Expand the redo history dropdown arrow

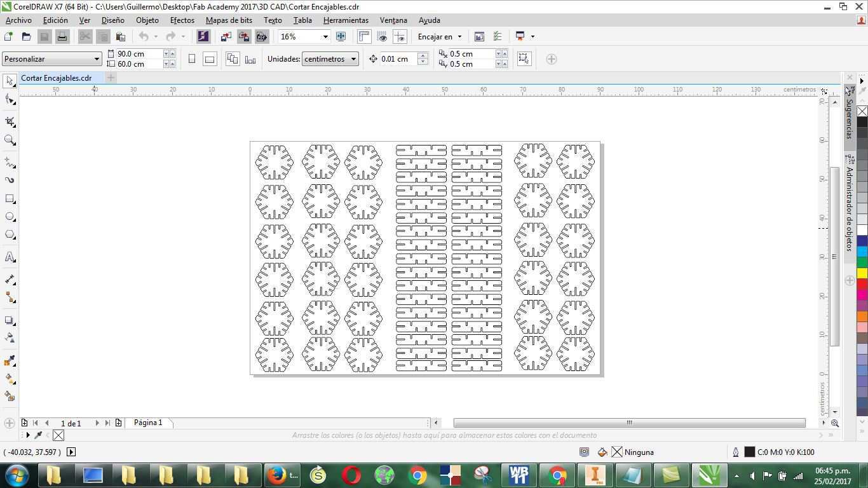[183, 37]
